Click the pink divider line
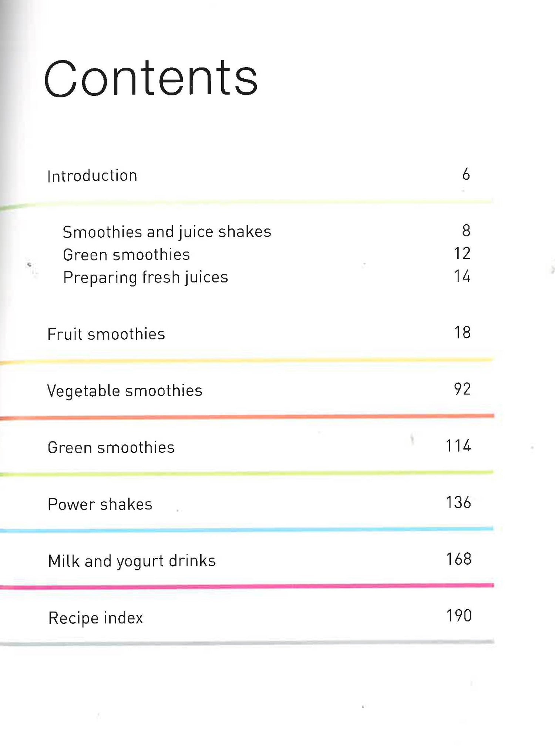This screenshot has height=756, width=555. [x=247, y=586]
